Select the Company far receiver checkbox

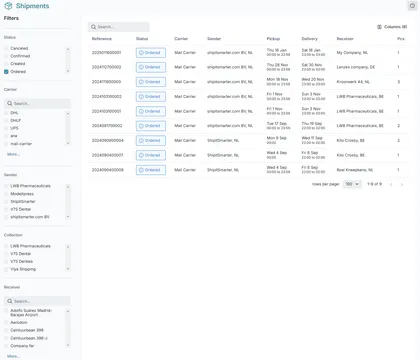6,346
